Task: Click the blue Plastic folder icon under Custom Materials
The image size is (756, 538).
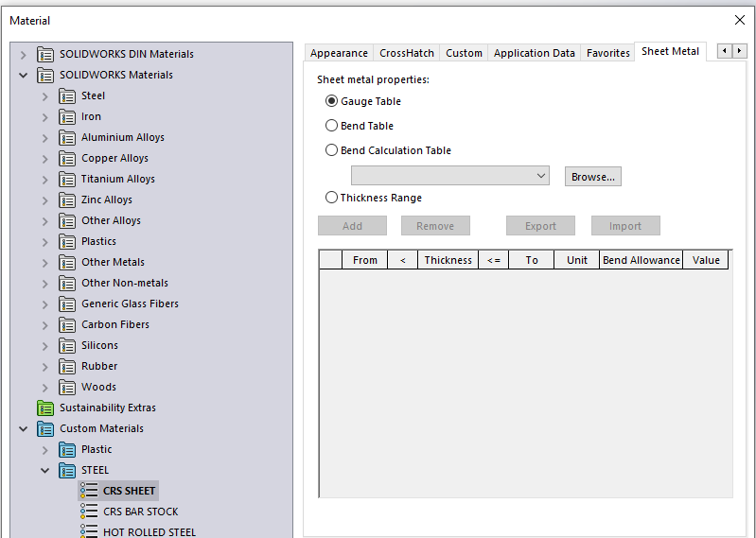Action: pyautogui.click(x=67, y=449)
